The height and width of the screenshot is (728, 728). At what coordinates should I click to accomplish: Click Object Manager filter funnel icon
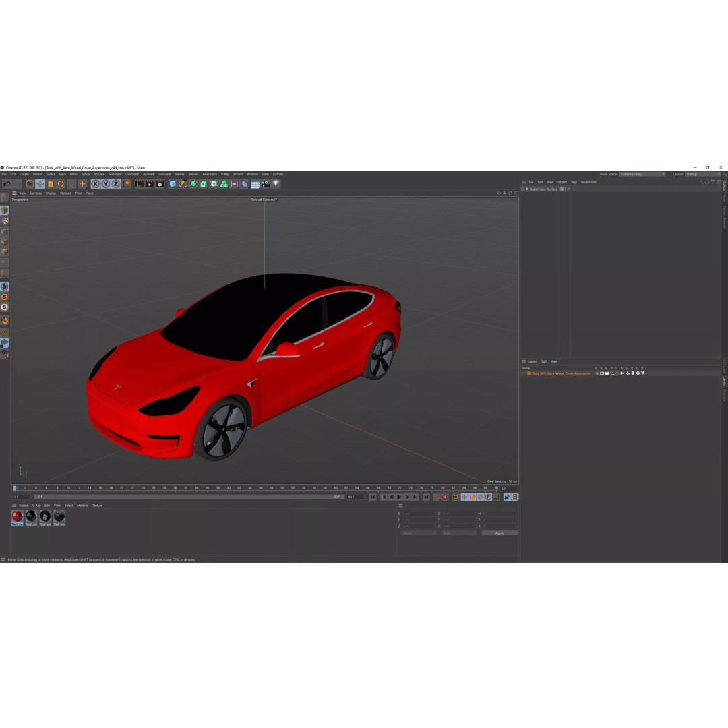click(712, 182)
